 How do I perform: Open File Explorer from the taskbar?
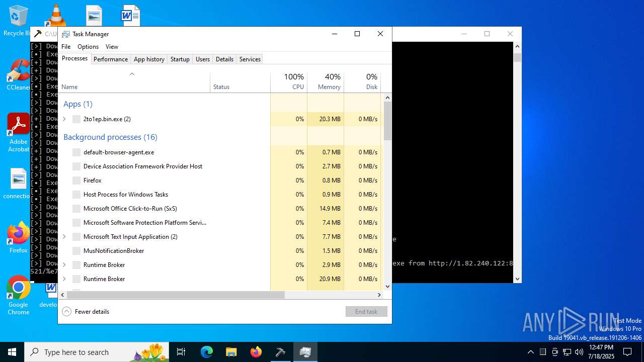(x=231, y=352)
